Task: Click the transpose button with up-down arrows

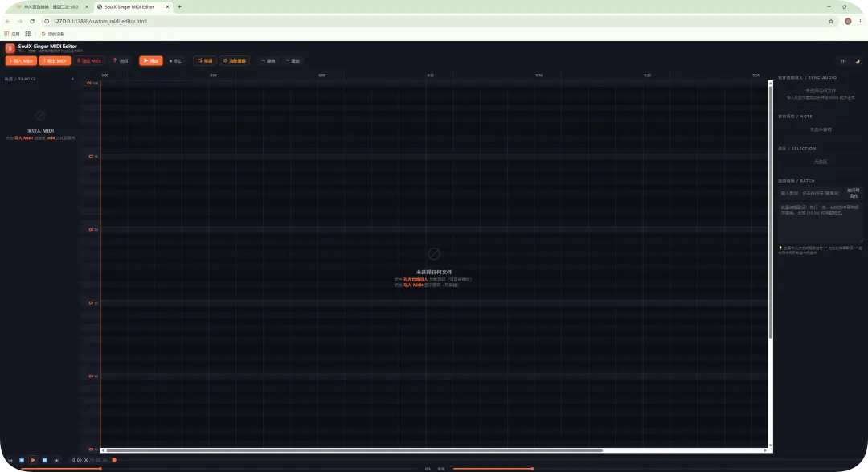Action: (x=205, y=61)
